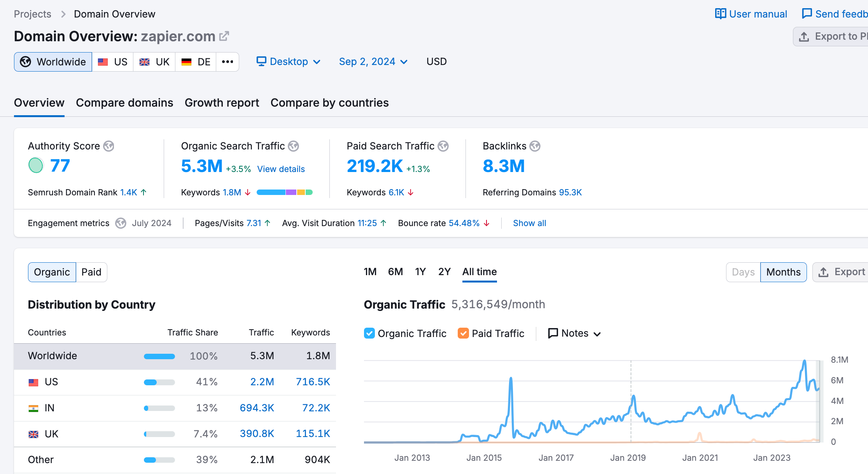This screenshot has height=474, width=868.
Task: Click the User manual book icon
Action: (x=720, y=14)
